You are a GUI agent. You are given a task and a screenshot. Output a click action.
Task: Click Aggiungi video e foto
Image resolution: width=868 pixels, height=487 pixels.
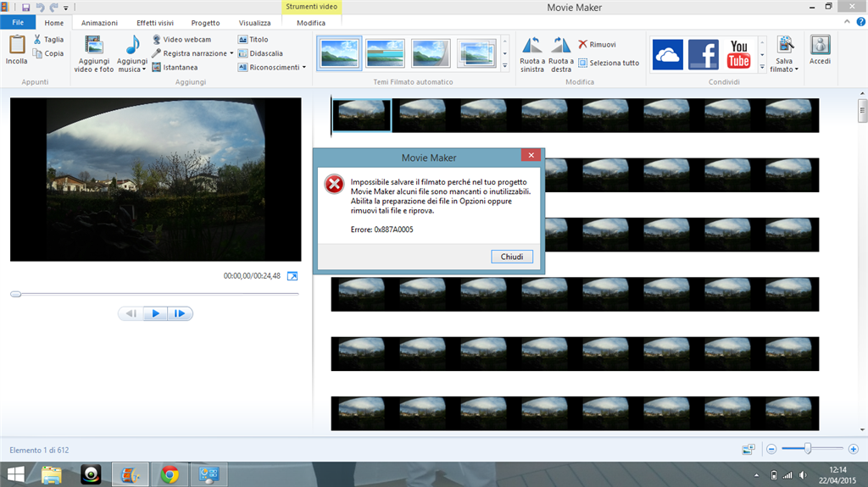pos(93,53)
